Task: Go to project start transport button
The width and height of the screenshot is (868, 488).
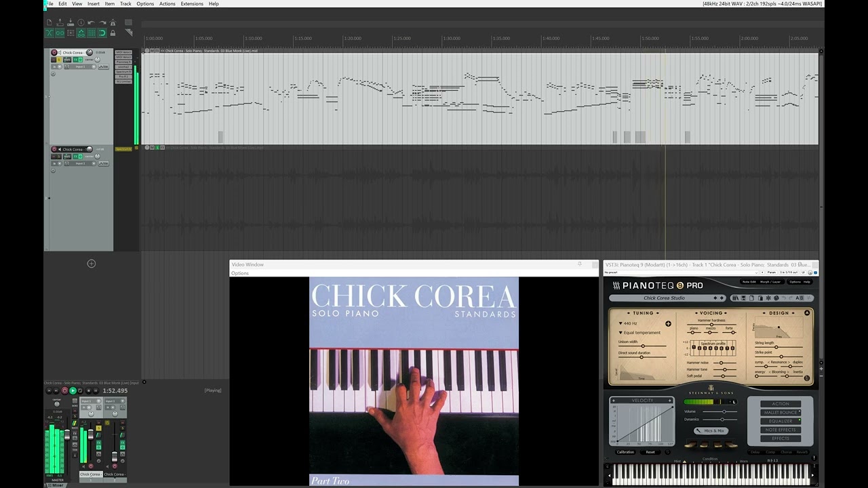Action: pos(49,390)
